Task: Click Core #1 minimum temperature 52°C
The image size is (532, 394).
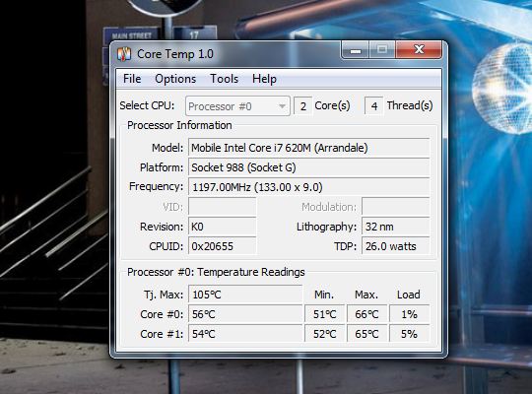Action: tap(324, 334)
